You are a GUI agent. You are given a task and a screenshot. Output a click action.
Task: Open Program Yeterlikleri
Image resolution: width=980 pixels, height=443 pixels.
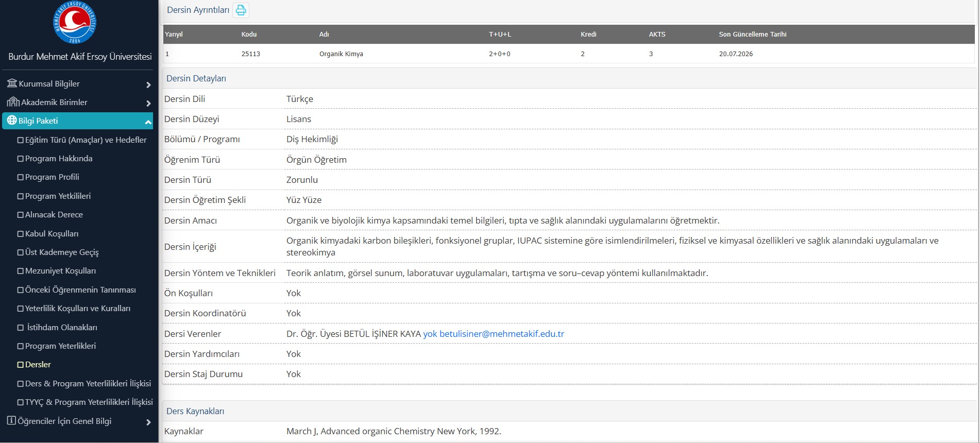coord(60,346)
